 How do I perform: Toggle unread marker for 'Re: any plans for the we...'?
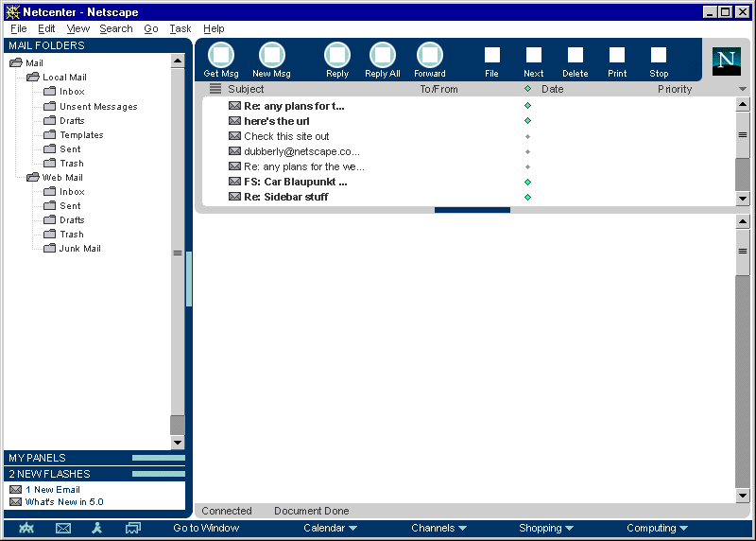click(x=527, y=167)
